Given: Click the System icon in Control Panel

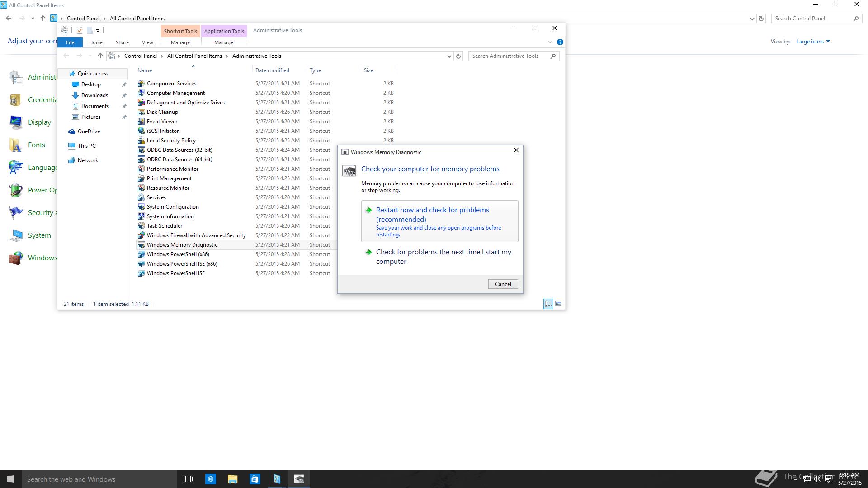Looking at the screenshot, I should point(16,235).
